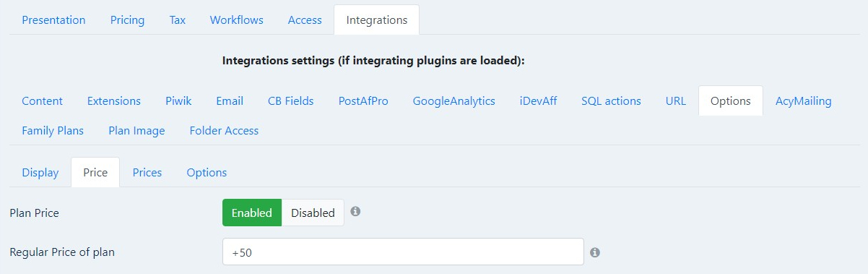Open the Content integration tab
The width and height of the screenshot is (868, 274).
point(42,101)
